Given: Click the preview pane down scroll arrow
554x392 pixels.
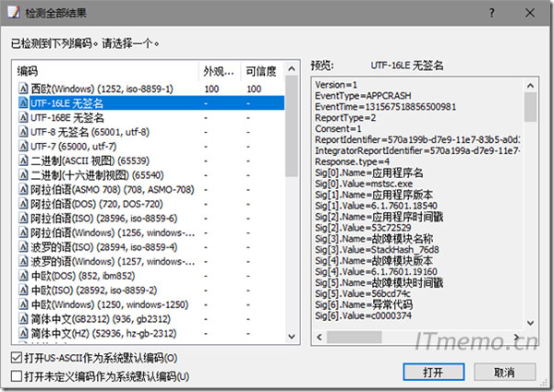Looking at the screenshot, I should tap(530, 323).
